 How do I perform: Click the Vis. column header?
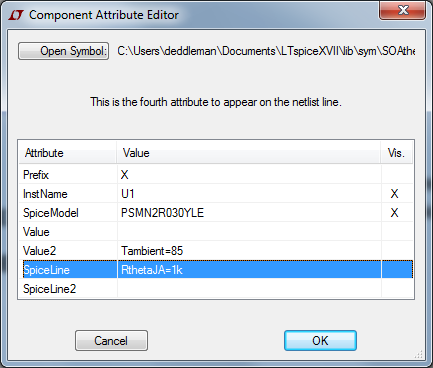point(397,153)
